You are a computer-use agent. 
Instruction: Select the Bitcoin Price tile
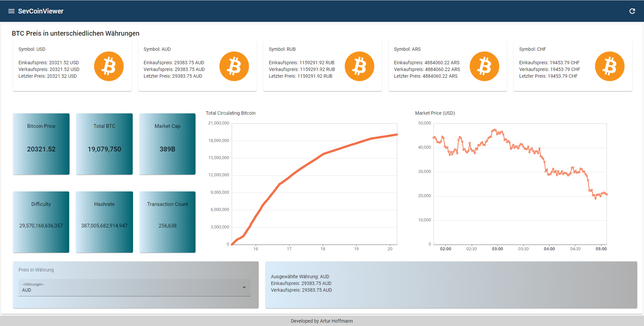pos(41,144)
